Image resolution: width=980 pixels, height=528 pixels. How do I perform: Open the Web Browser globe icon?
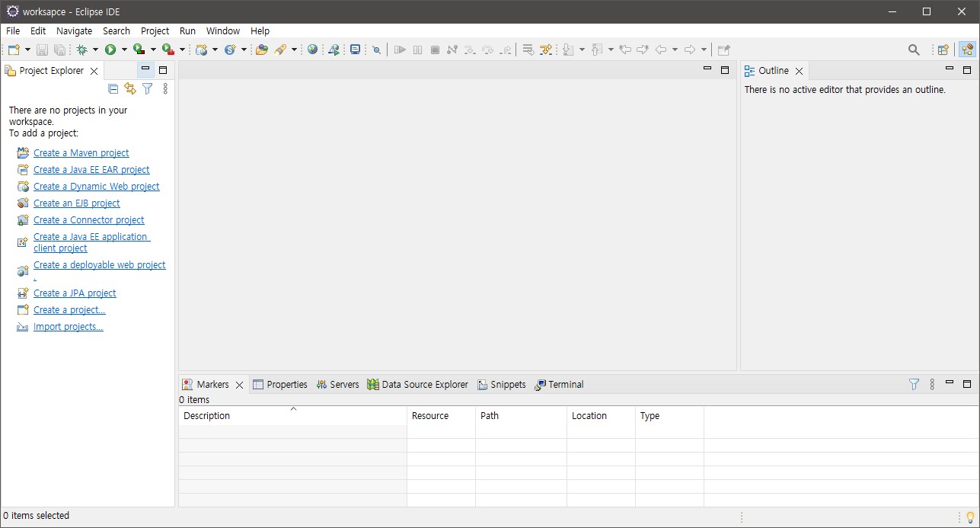pos(312,50)
